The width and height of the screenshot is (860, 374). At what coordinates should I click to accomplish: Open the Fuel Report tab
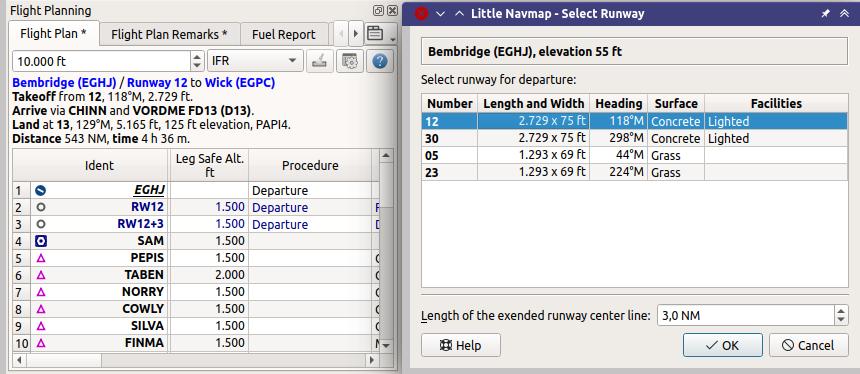coord(284,35)
